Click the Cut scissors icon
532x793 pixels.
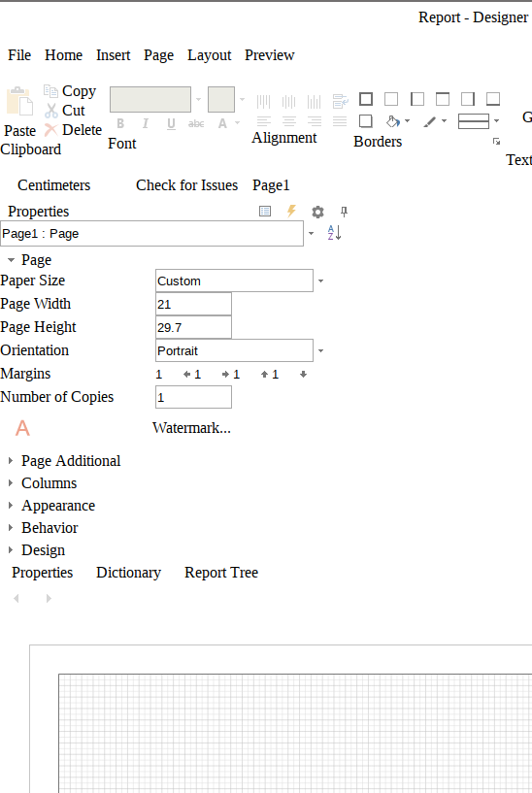51,111
